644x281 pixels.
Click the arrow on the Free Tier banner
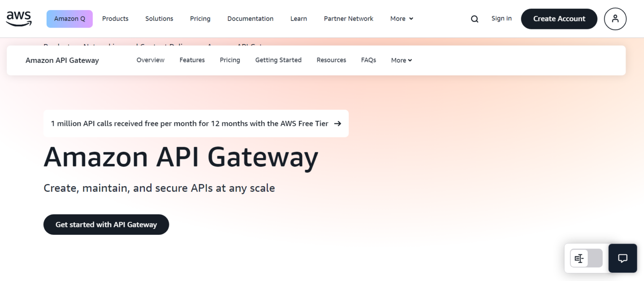tap(338, 123)
